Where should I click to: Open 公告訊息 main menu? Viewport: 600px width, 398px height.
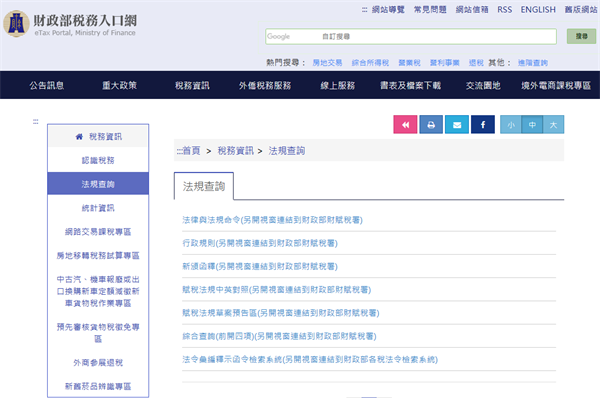(47, 85)
